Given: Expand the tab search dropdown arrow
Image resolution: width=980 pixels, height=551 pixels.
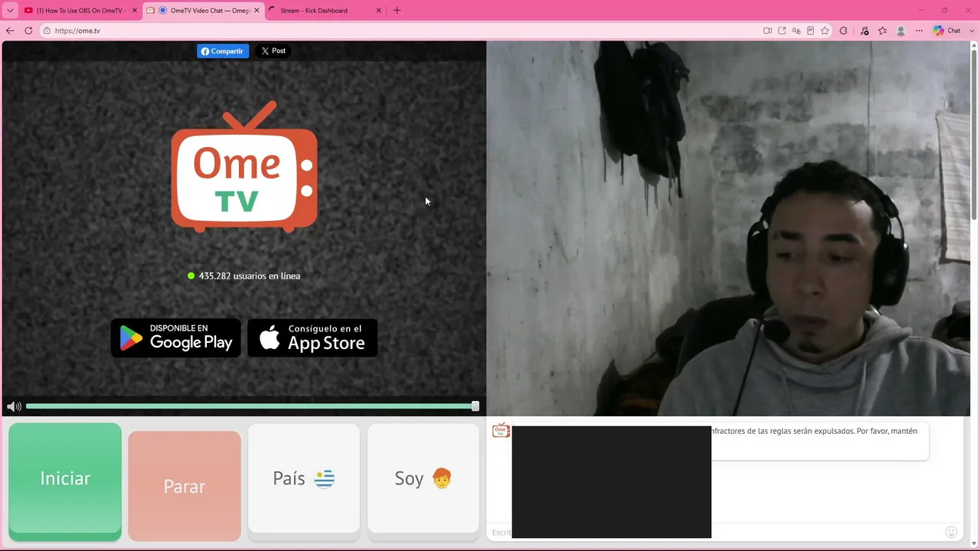Looking at the screenshot, I should [10, 11].
